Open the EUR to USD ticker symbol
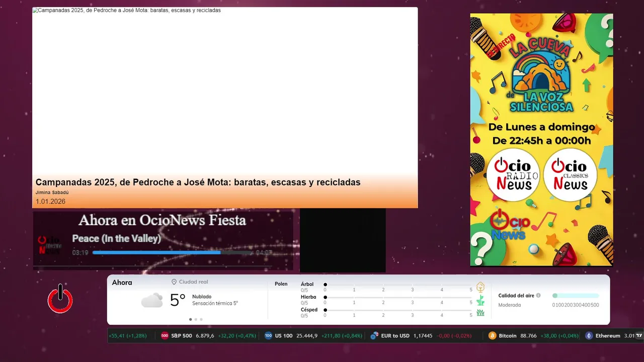Viewport: 644px width, 362px height. pyautogui.click(x=395, y=336)
